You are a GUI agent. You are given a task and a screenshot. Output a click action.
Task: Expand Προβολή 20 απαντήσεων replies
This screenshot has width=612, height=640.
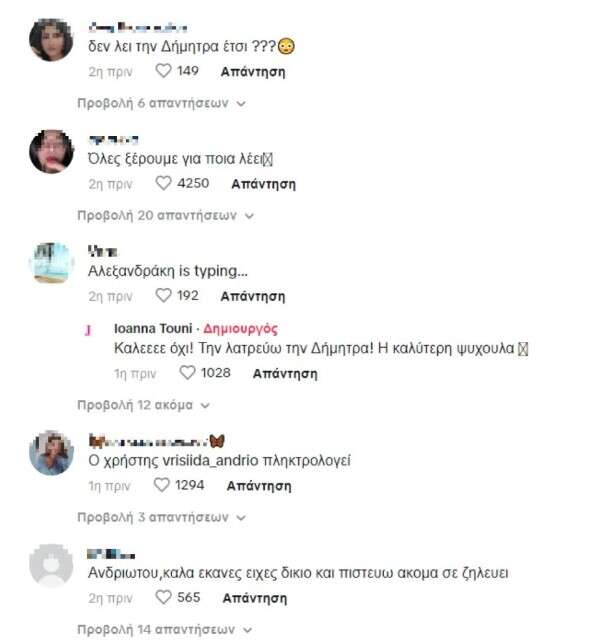166,216
